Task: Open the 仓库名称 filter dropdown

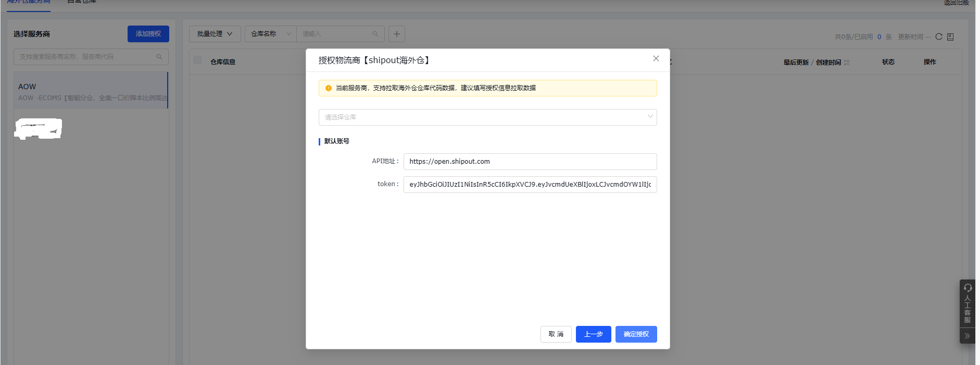Action: point(271,34)
